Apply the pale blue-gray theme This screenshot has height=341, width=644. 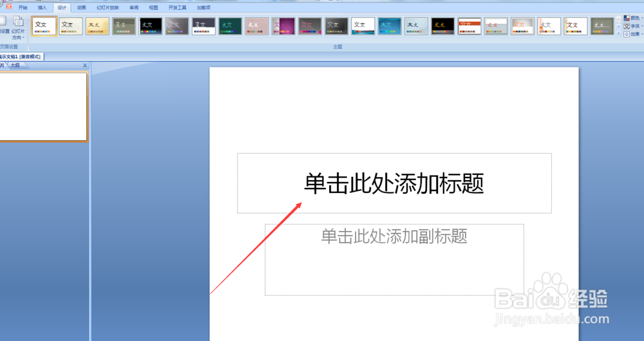tap(416, 26)
